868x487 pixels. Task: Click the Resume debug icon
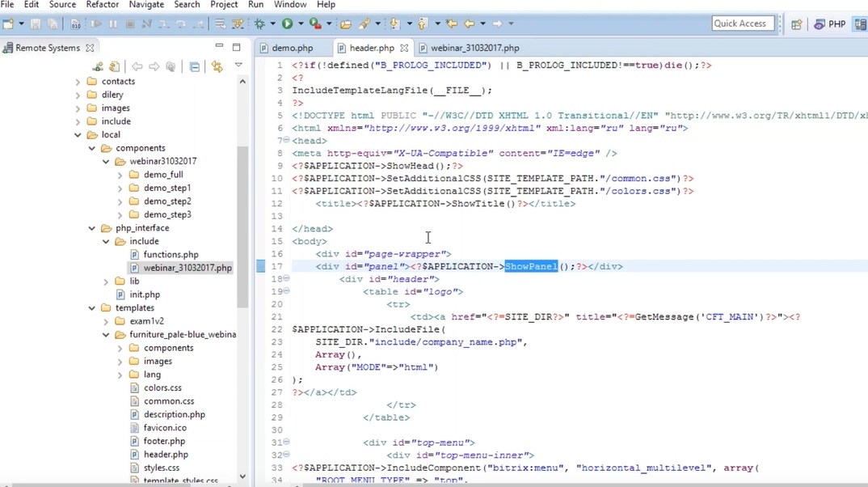pos(96,23)
